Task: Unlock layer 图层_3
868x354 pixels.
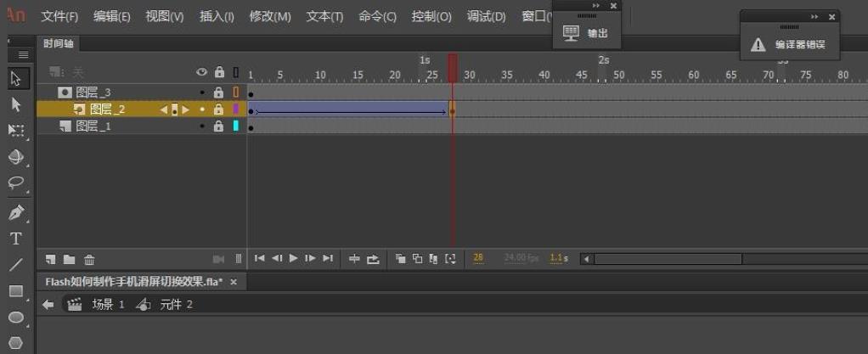Action: [x=218, y=93]
